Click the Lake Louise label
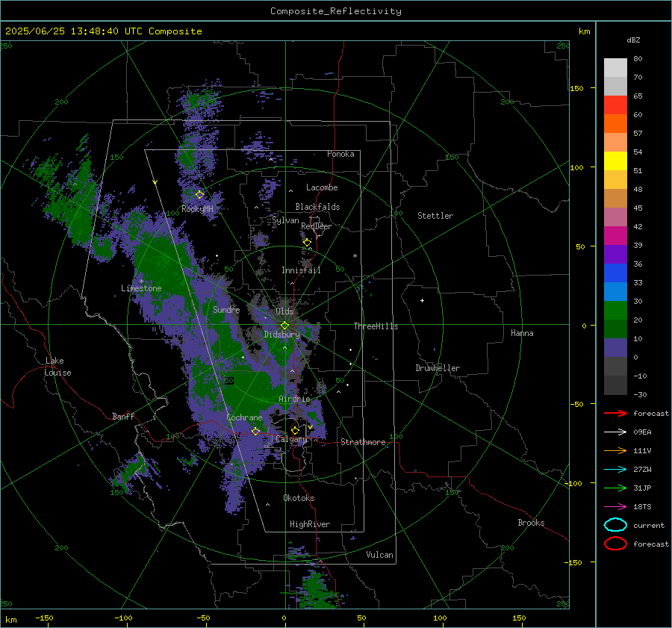The height and width of the screenshot is (628, 672). click(x=57, y=367)
